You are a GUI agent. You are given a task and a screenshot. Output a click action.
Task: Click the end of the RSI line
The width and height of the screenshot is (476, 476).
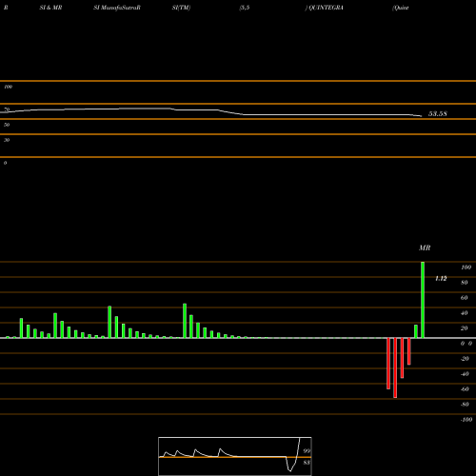422,116
